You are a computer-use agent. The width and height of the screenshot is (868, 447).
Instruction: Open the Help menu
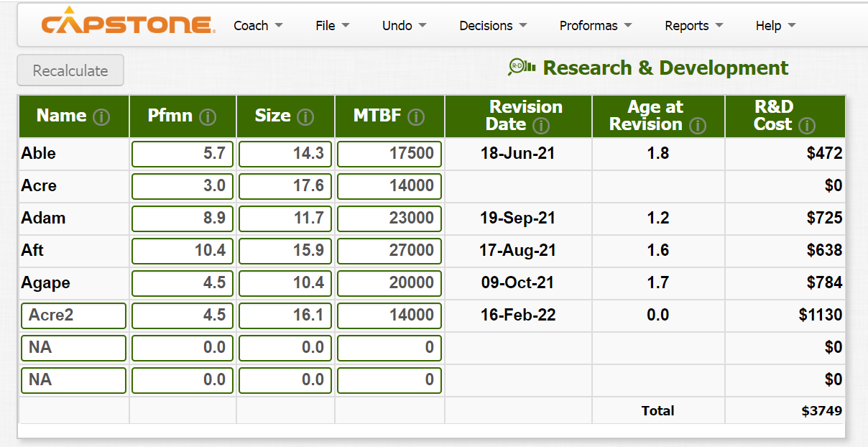coord(775,25)
